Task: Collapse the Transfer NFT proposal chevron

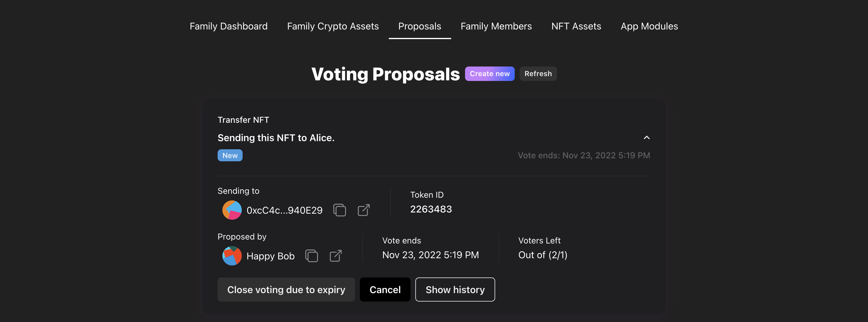Action: point(646,138)
